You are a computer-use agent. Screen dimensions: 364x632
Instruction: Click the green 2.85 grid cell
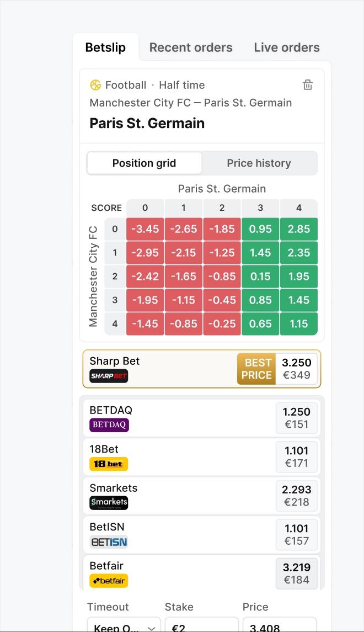299,229
